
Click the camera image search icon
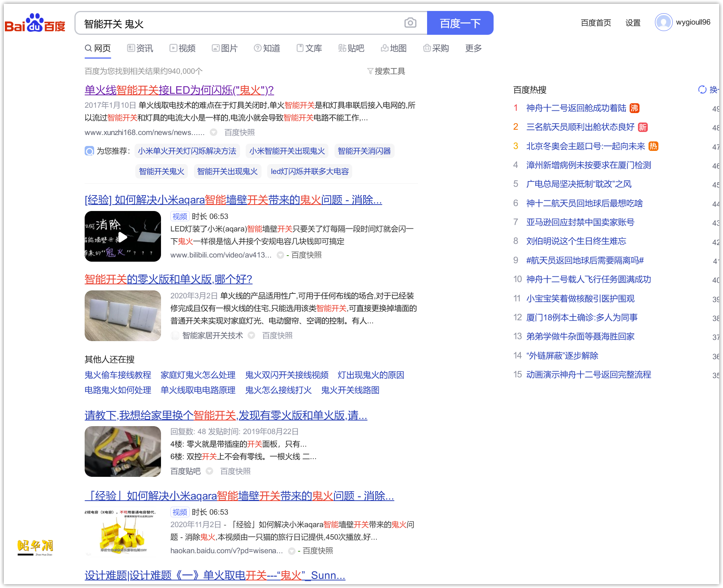coord(410,23)
